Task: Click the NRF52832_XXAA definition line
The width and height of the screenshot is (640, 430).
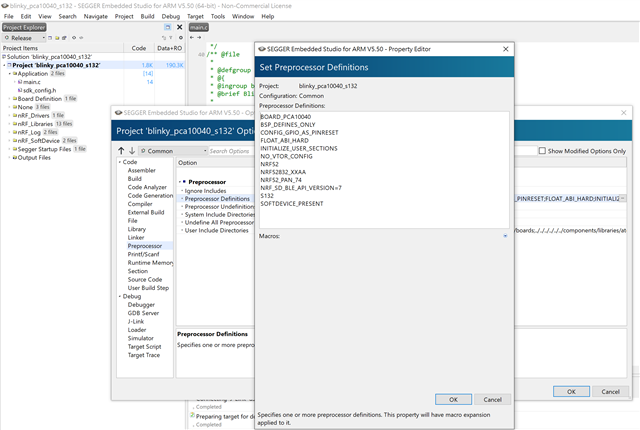Action: [x=283, y=172]
